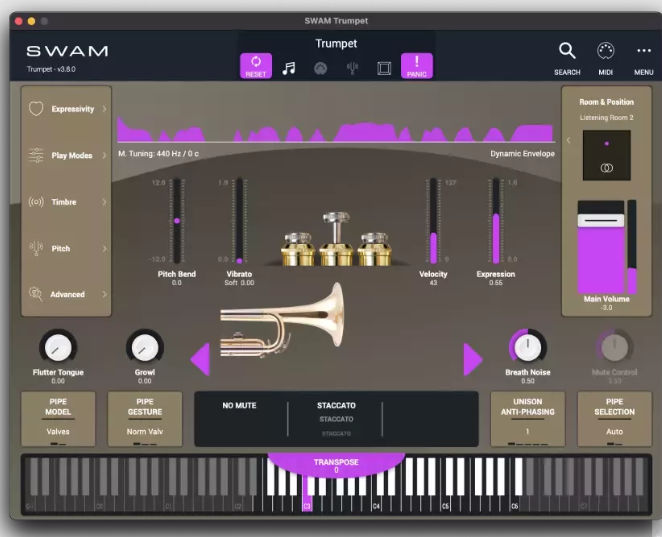Expand the Timbre section chevron

[104, 202]
